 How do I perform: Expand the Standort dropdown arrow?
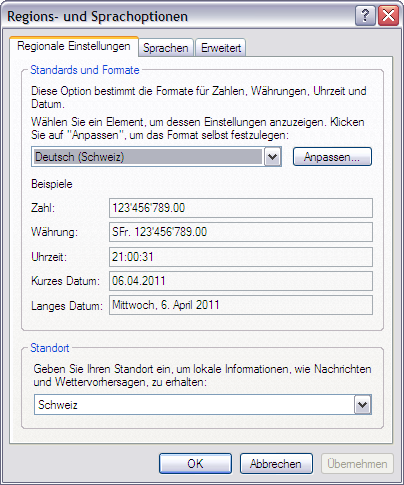tap(363, 405)
